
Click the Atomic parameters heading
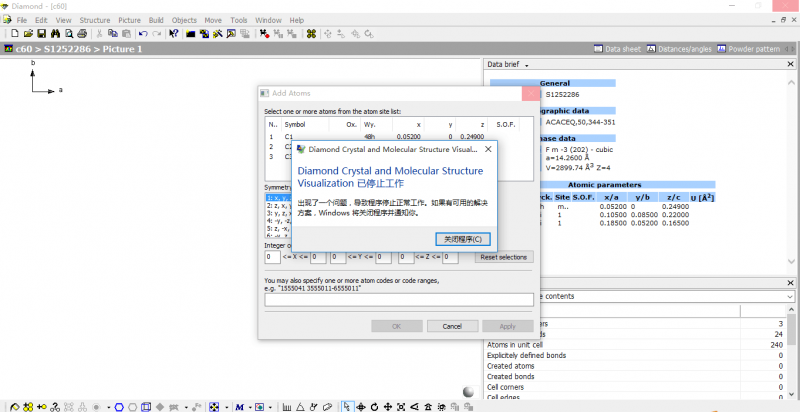point(604,185)
